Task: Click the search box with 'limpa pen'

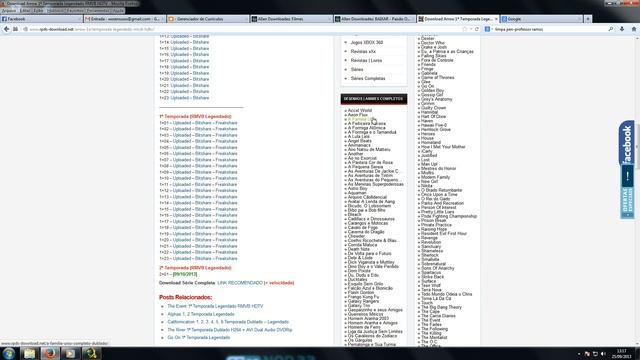Action: 550,29
